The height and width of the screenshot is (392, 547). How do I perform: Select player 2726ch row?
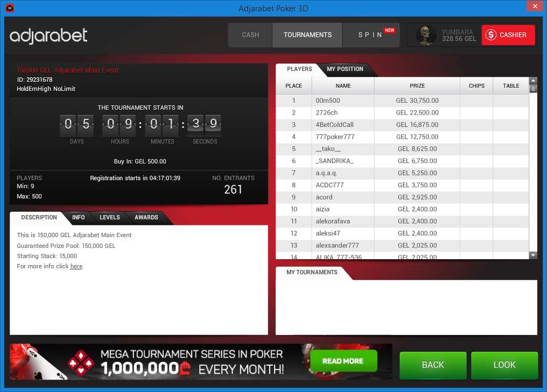point(402,112)
